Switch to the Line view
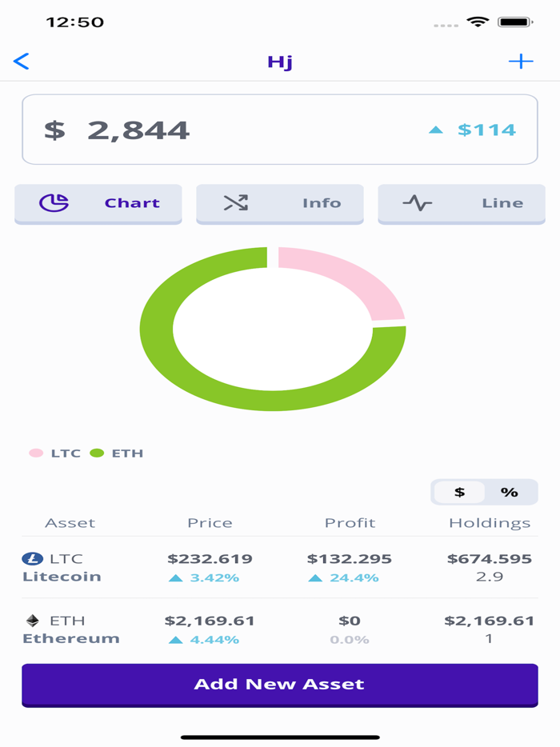 461,202
